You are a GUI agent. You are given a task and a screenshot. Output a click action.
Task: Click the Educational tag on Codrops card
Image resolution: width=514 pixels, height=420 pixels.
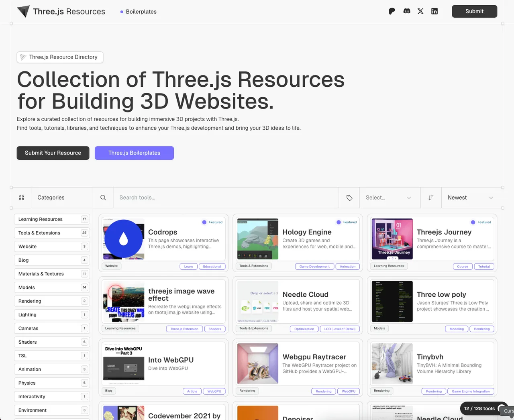click(x=212, y=267)
